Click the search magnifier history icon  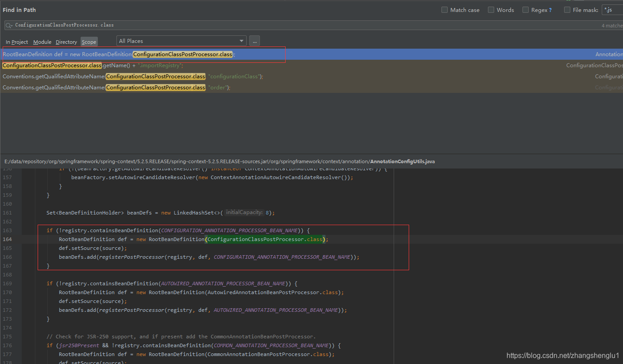[x=8, y=25]
